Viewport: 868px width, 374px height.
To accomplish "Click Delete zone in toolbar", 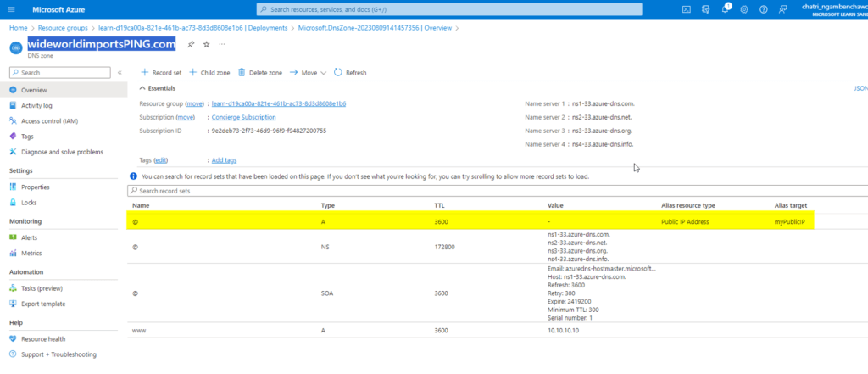I will 260,73.
